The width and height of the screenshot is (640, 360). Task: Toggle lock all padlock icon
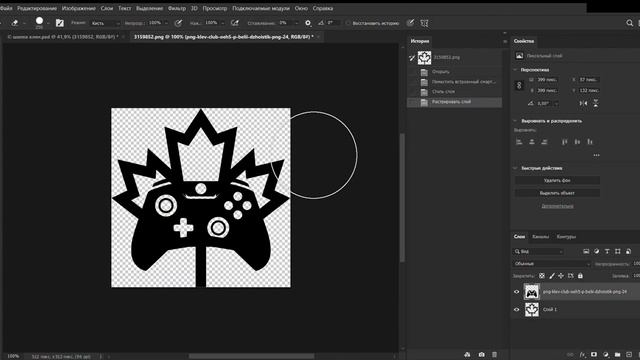coord(580,276)
